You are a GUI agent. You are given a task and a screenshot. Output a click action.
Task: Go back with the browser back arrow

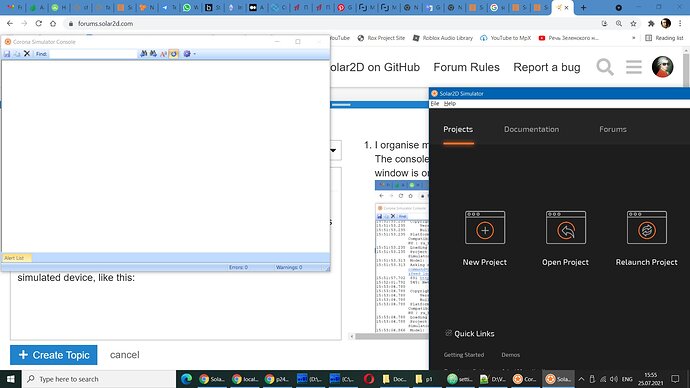pyautogui.click(x=10, y=23)
